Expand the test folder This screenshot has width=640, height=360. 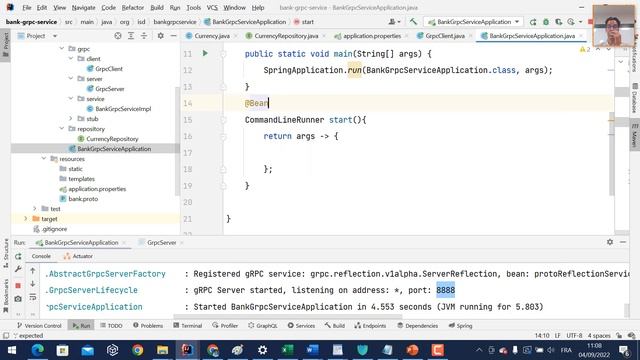pyautogui.click(x=35, y=209)
